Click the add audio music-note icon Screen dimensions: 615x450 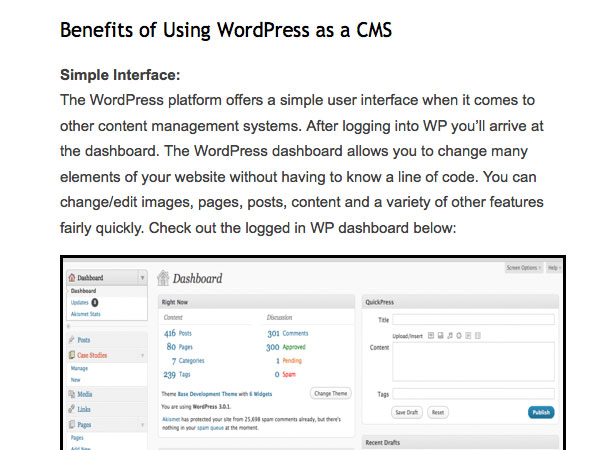point(450,335)
